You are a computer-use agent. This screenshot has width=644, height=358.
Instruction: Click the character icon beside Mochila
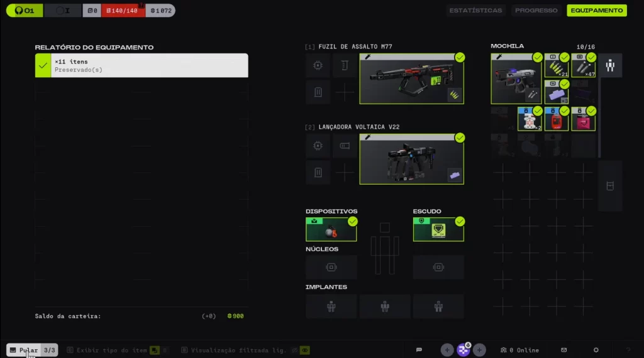[610, 65]
